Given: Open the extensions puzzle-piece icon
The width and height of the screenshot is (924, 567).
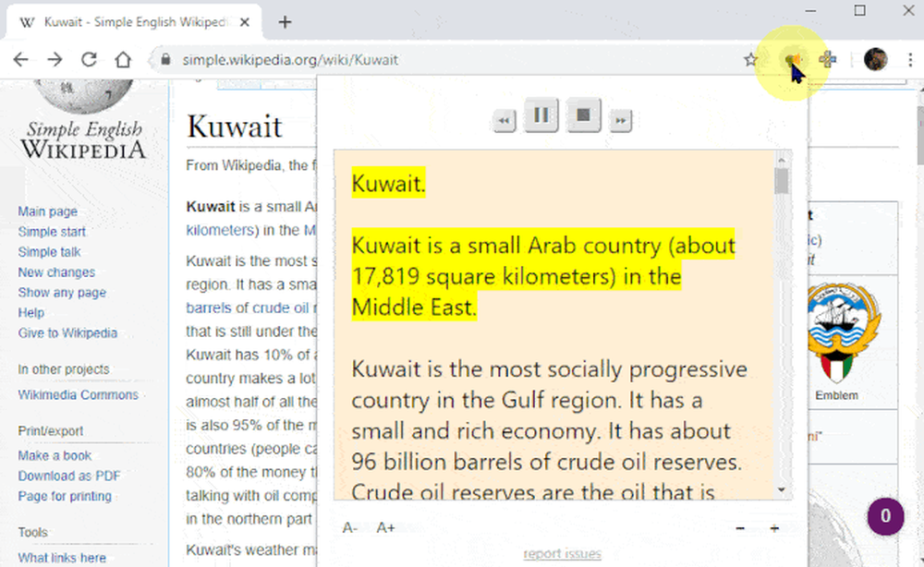Looking at the screenshot, I should (827, 59).
